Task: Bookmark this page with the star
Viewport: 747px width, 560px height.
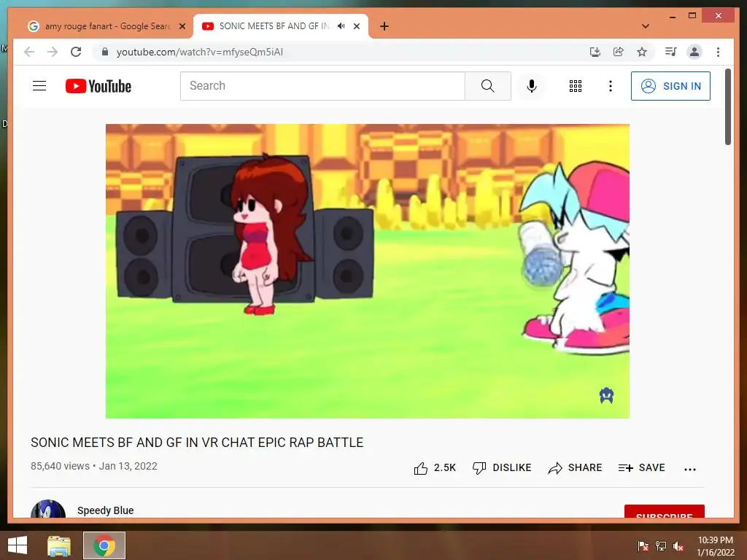Action: pos(642,52)
